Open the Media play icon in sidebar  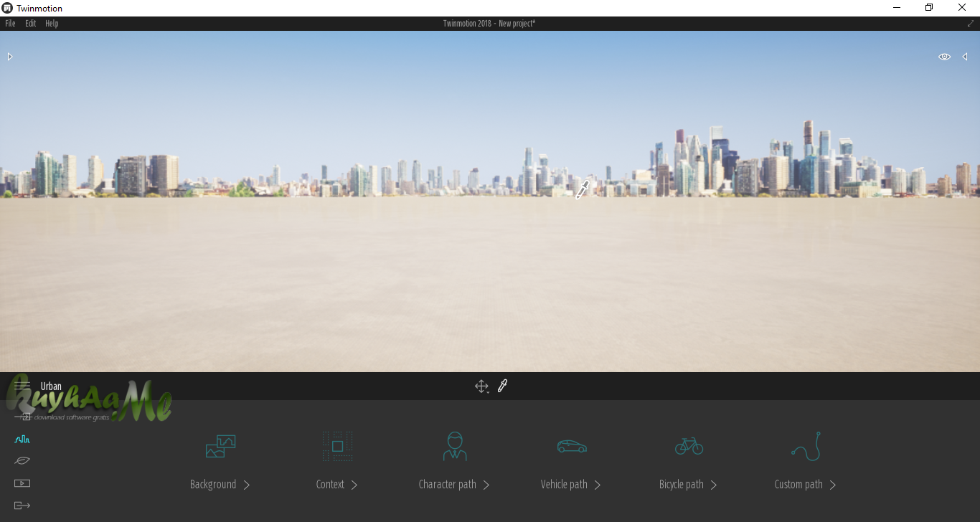click(22, 483)
